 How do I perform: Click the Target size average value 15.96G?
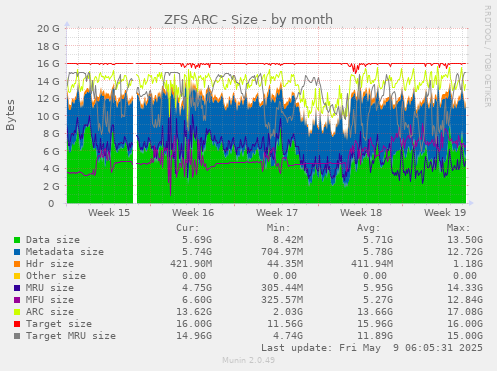click(x=375, y=324)
